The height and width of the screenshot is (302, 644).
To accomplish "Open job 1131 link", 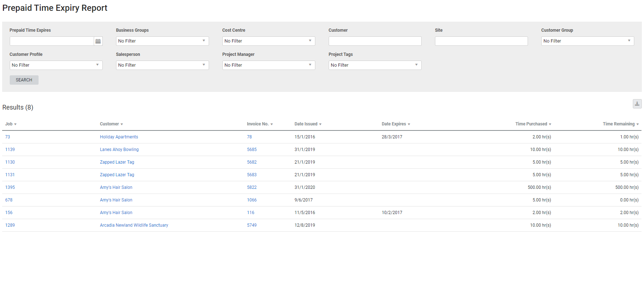I will 10,175.
